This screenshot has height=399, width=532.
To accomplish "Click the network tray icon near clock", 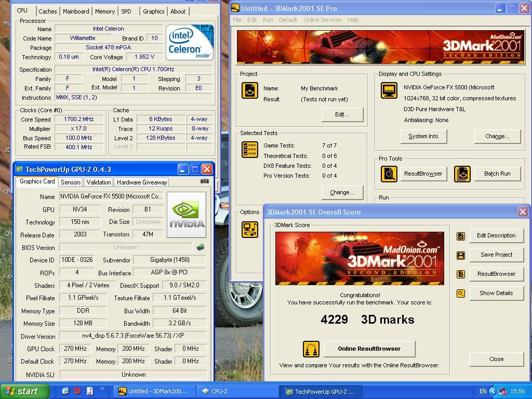I will (503, 391).
